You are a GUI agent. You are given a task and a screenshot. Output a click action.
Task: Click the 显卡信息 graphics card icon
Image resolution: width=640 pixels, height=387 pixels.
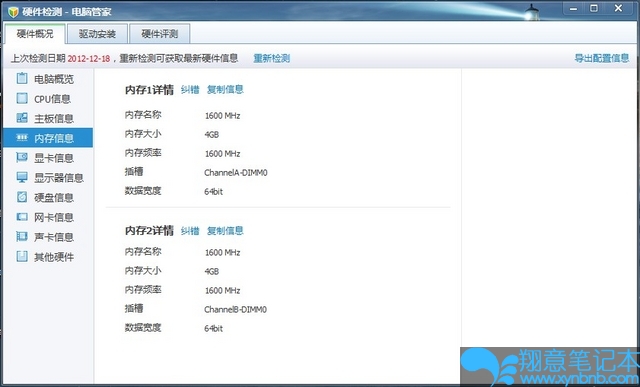[22, 157]
